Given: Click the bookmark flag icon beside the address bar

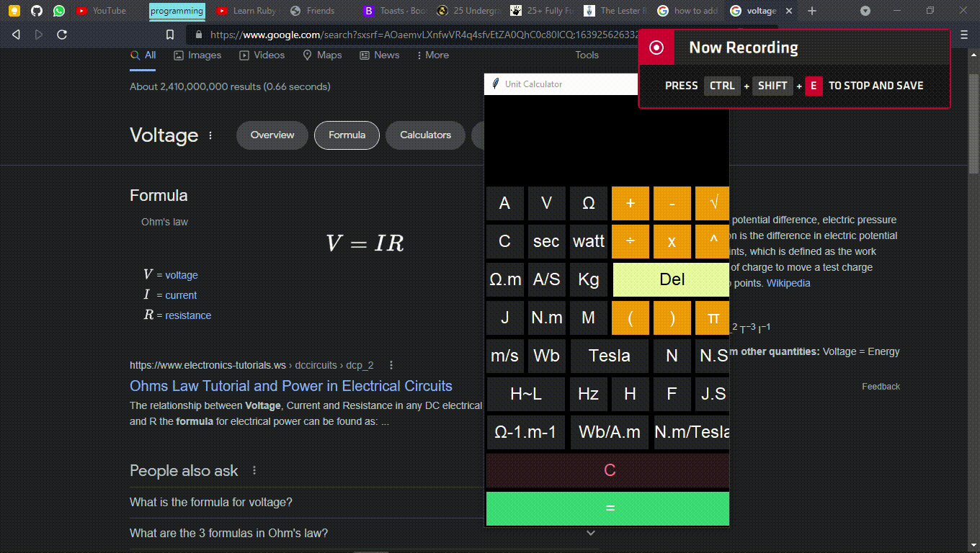Looking at the screenshot, I should 169,34.
